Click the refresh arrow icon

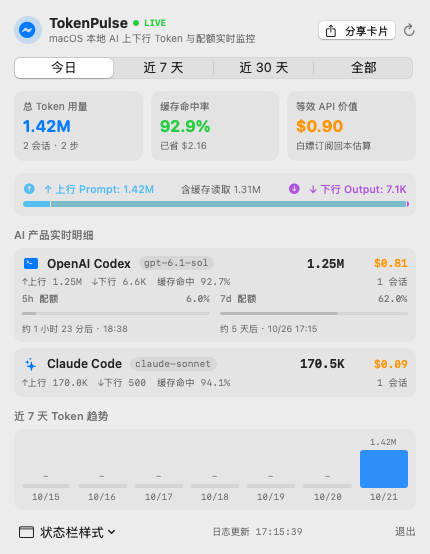pos(409,31)
